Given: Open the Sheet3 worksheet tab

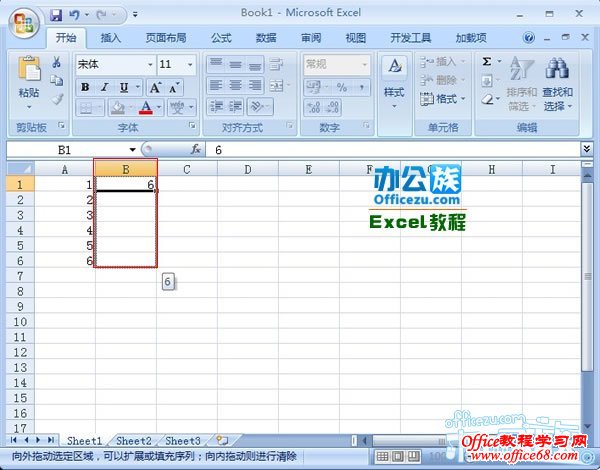Looking at the screenshot, I should pyautogui.click(x=183, y=441).
